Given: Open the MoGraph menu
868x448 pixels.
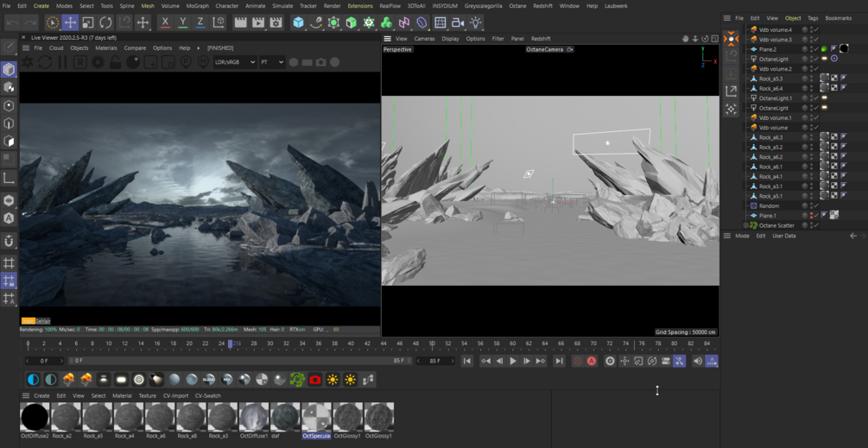Looking at the screenshot, I should point(198,5).
